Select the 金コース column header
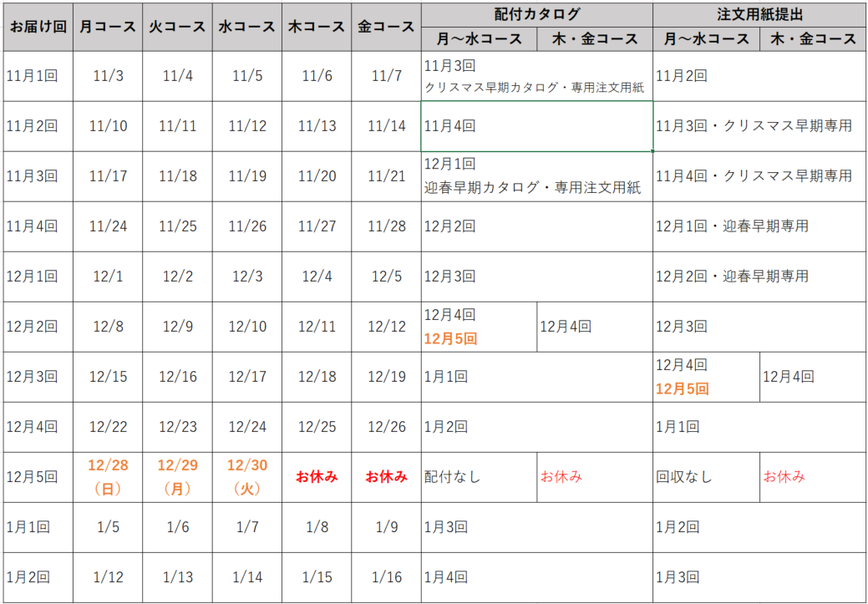This screenshot has width=868, height=604. tap(386, 26)
